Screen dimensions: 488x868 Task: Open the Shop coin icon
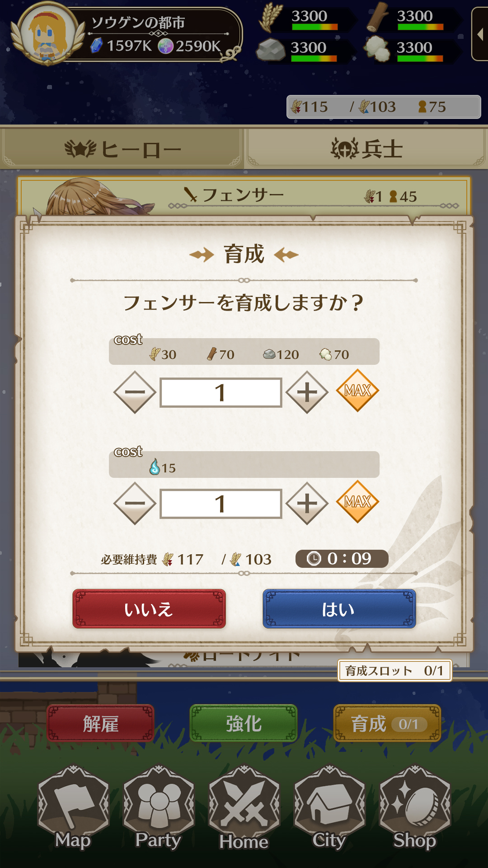[415, 807]
